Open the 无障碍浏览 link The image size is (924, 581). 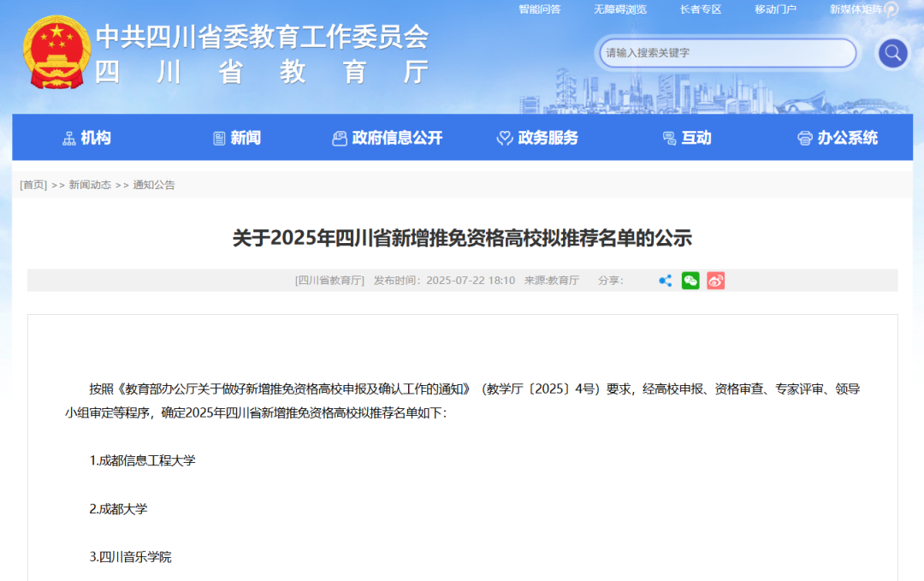tap(620, 9)
